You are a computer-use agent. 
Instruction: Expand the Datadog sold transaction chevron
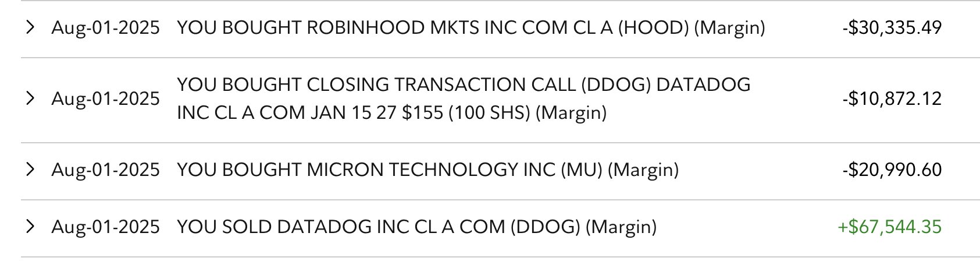click(x=31, y=226)
